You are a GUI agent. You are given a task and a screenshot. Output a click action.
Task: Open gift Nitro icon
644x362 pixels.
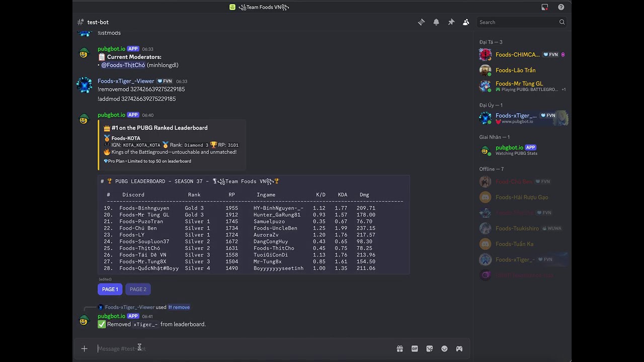click(399, 348)
